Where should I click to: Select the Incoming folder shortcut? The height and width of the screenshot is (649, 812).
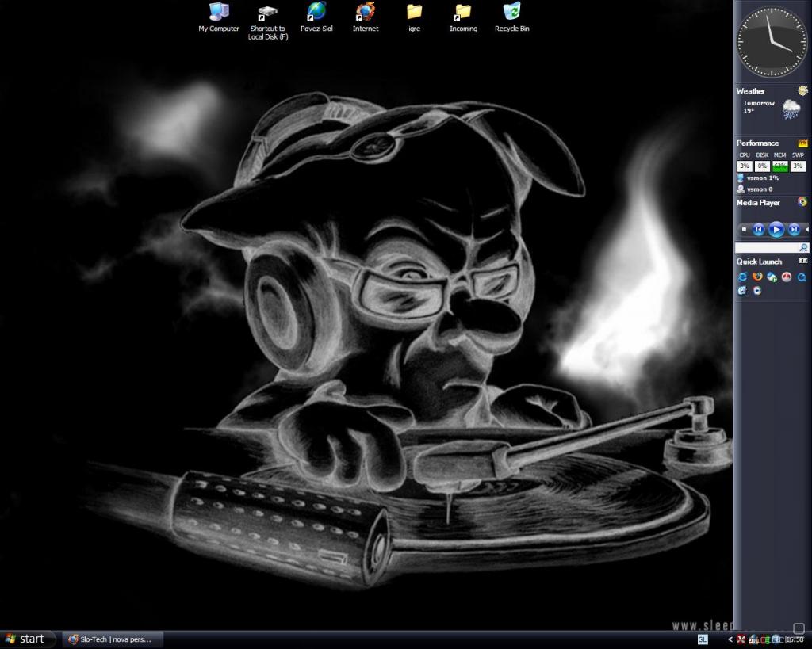(463, 17)
